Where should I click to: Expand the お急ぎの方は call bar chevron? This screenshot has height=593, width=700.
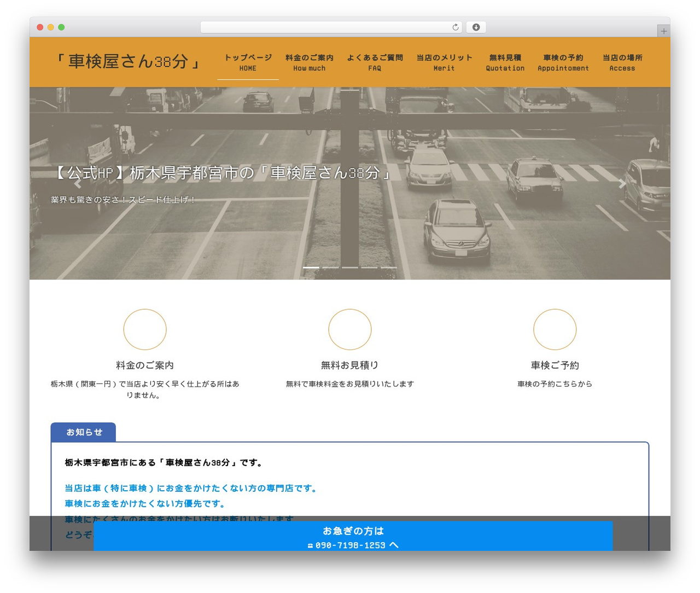(x=394, y=545)
